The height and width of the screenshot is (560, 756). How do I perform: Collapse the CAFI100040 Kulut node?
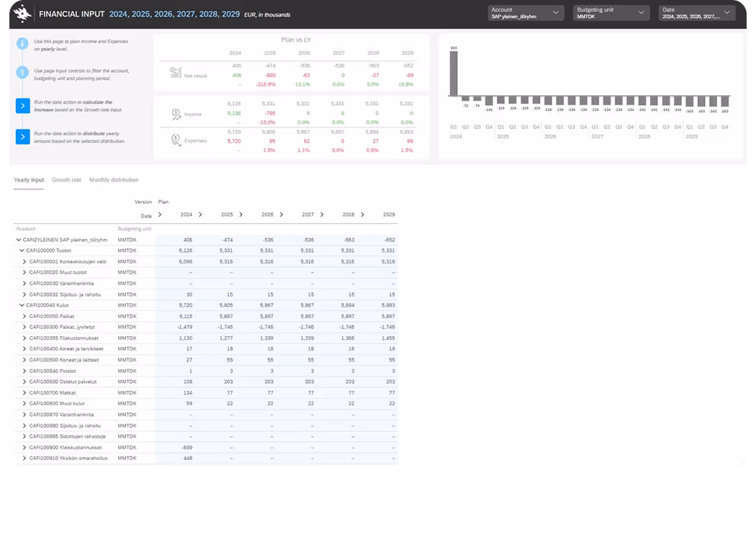[x=22, y=305]
